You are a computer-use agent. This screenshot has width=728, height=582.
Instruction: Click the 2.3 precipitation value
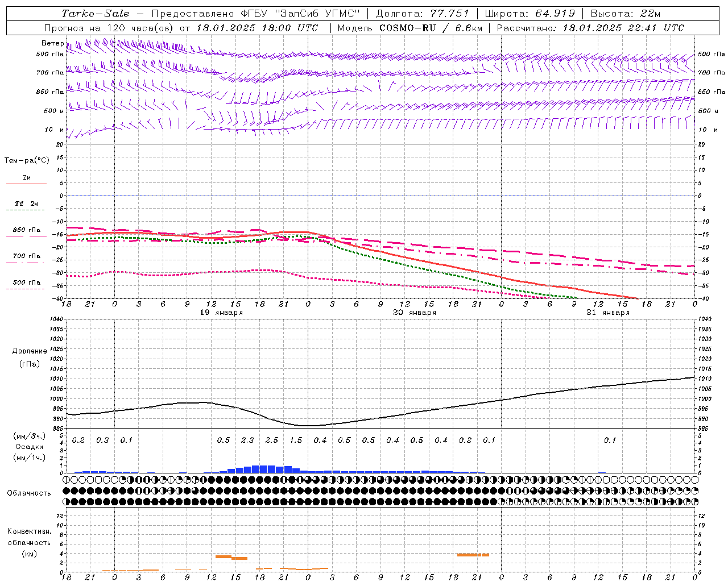point(247,440)
